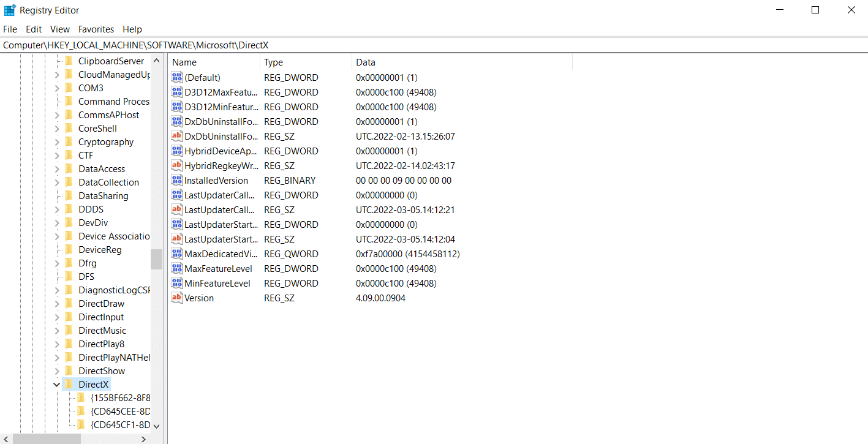Screen dimensions: 868x444
Task: Expand the CommsAPHost key
Action: coord(57,115)
